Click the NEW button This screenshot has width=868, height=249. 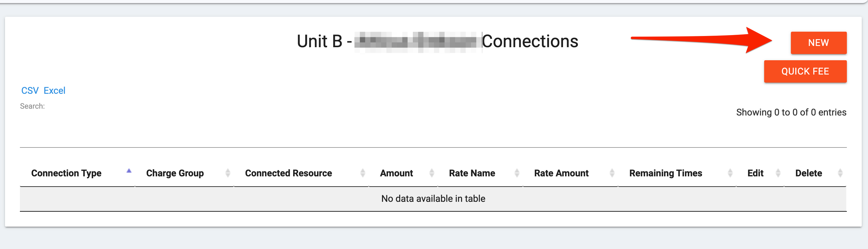(818, 43)
